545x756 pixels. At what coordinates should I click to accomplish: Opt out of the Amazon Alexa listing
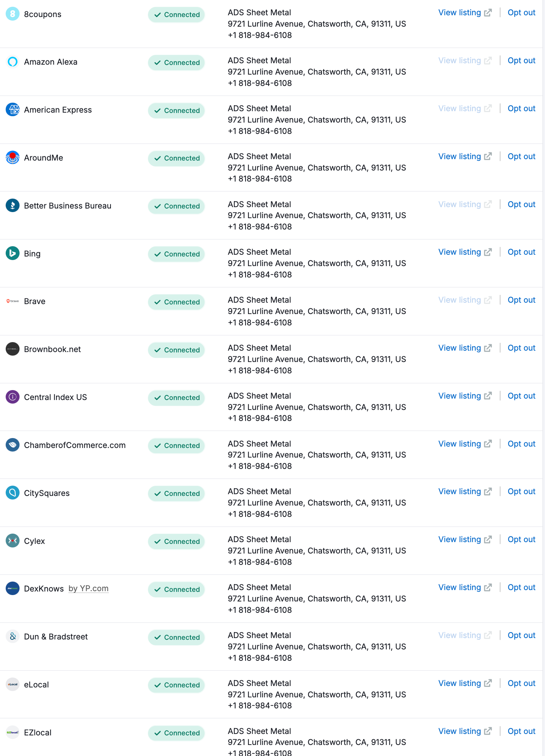pos(521,61)
